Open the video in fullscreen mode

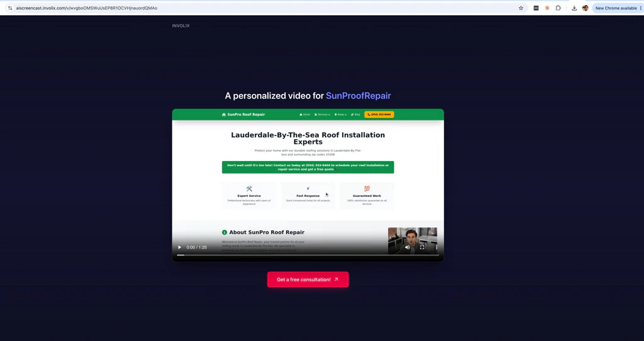pos(422,247)
